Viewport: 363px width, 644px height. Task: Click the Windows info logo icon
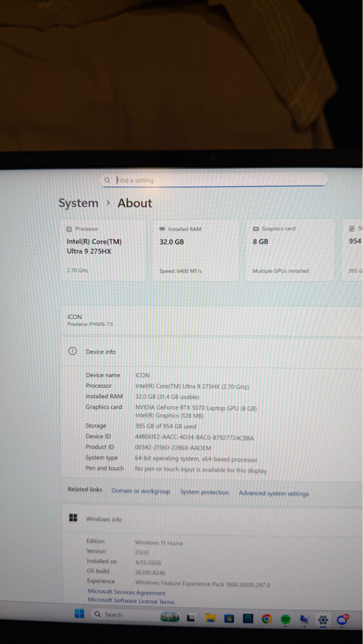tap(73, 518)
